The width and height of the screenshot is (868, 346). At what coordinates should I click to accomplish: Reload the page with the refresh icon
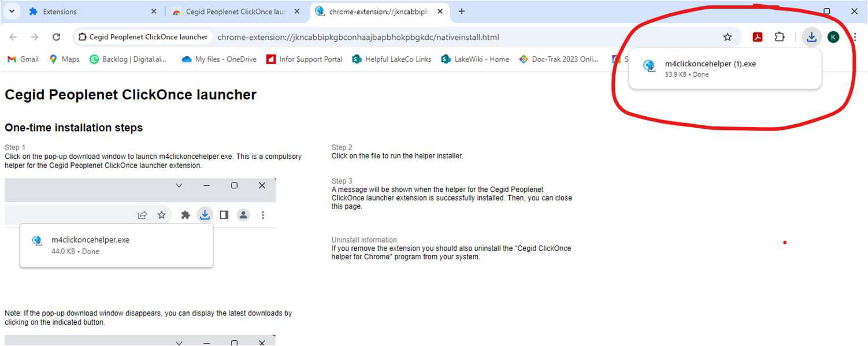(x=56, y=36)
